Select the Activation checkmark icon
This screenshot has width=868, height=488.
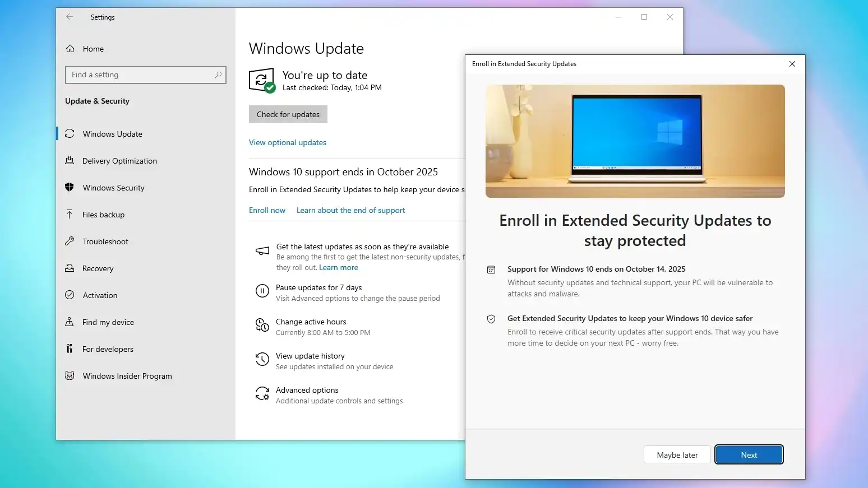point(70,295)
